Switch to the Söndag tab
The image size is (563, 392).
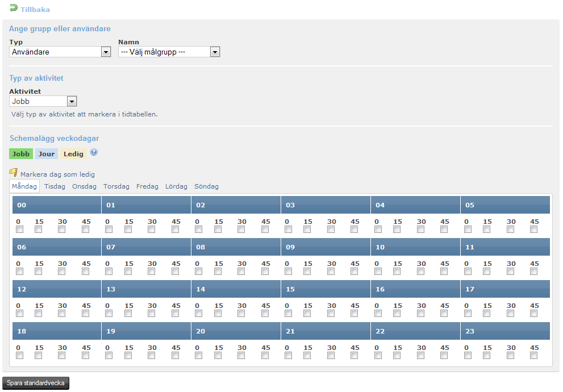pos(206,186)
